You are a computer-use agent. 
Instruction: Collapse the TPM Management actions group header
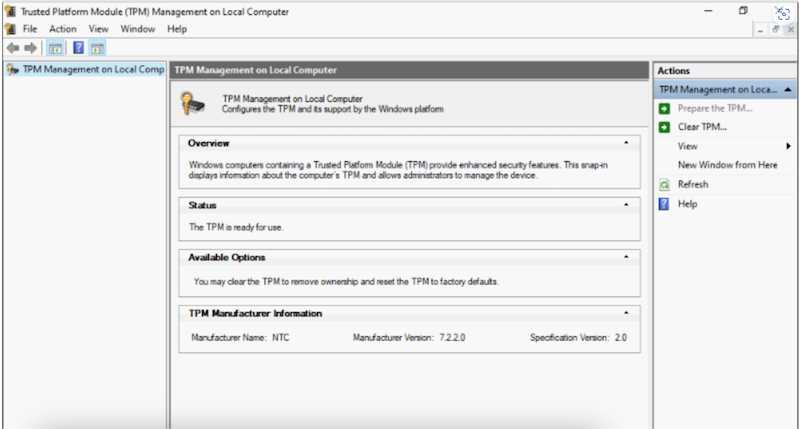[788, 90]
